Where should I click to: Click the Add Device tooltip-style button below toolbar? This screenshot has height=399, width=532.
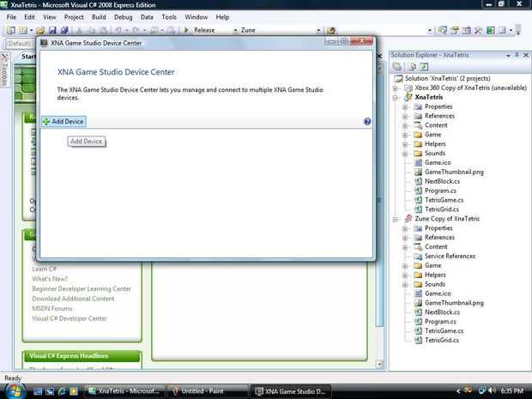(87, 142)
